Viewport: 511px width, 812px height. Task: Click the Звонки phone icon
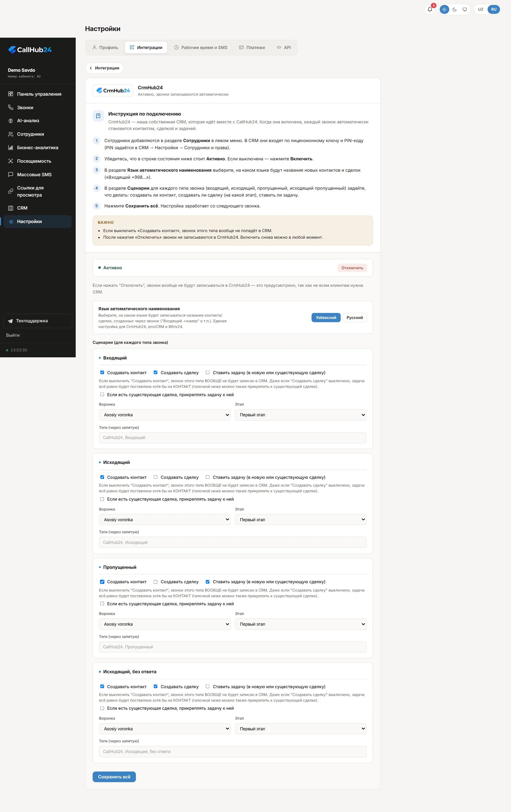pyautogui.click(x=11, y=108)
